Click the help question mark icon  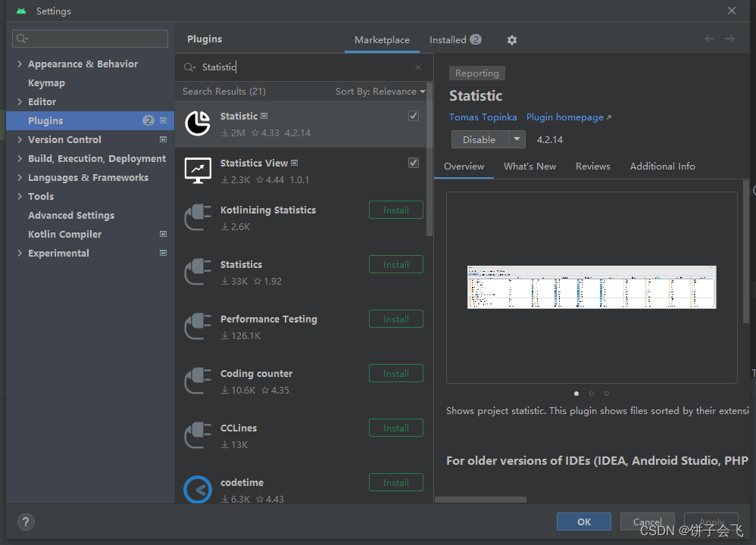(25, 522)
